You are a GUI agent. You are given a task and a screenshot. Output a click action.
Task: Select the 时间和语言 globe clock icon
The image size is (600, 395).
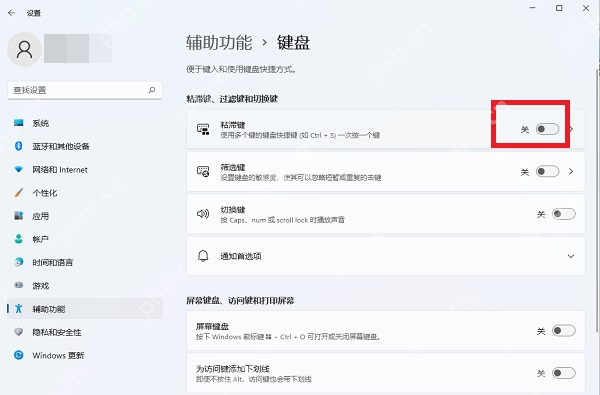pyautogui.click(x=18, y=262)
